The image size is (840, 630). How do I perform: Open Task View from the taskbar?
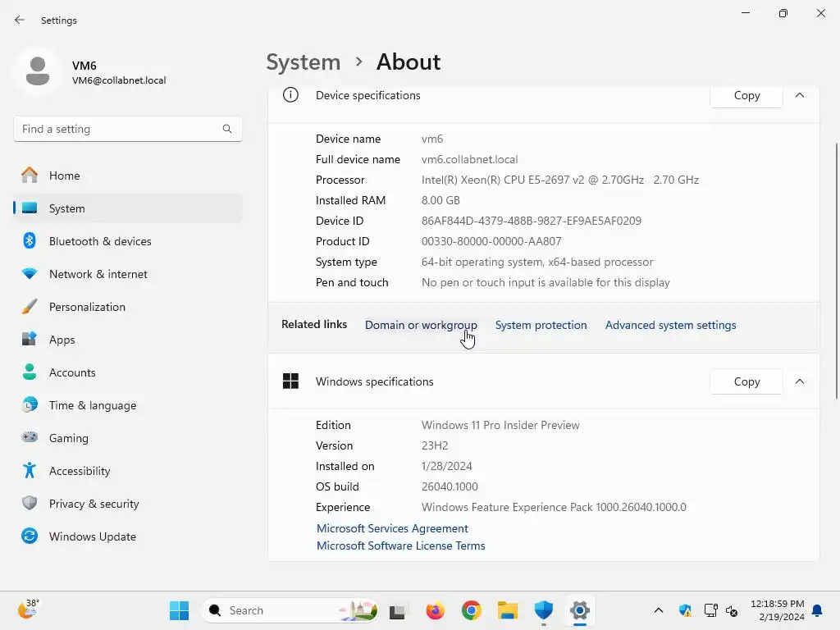(x=397, y=610)
